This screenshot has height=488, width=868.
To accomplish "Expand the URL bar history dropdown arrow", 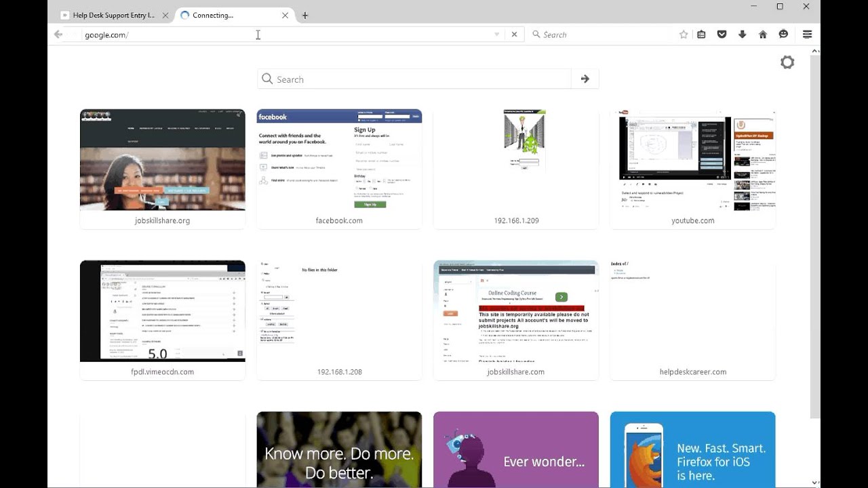I will 496,35.
